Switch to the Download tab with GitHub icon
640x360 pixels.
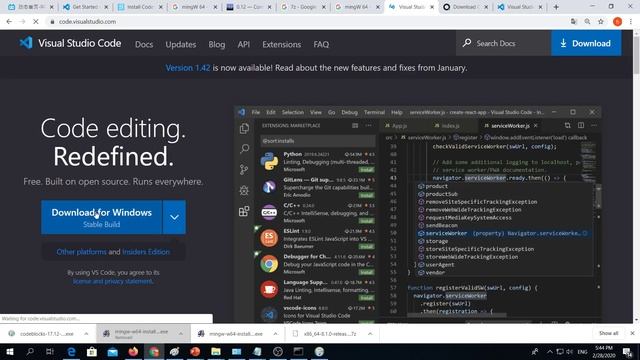(x=465, y=7)
